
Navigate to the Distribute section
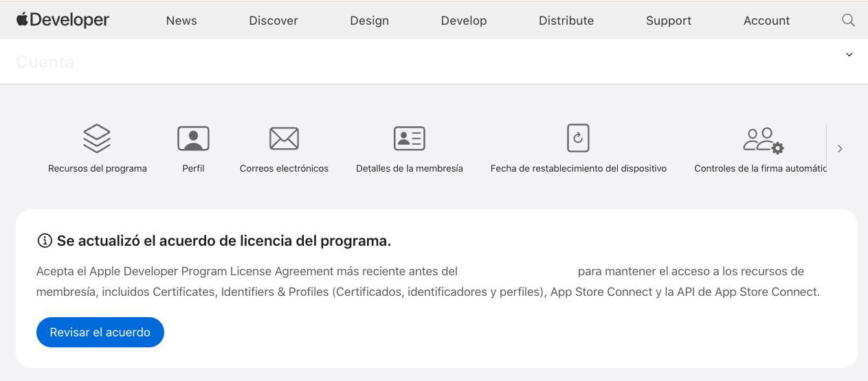pyautogui.click(x=566, y=21)
